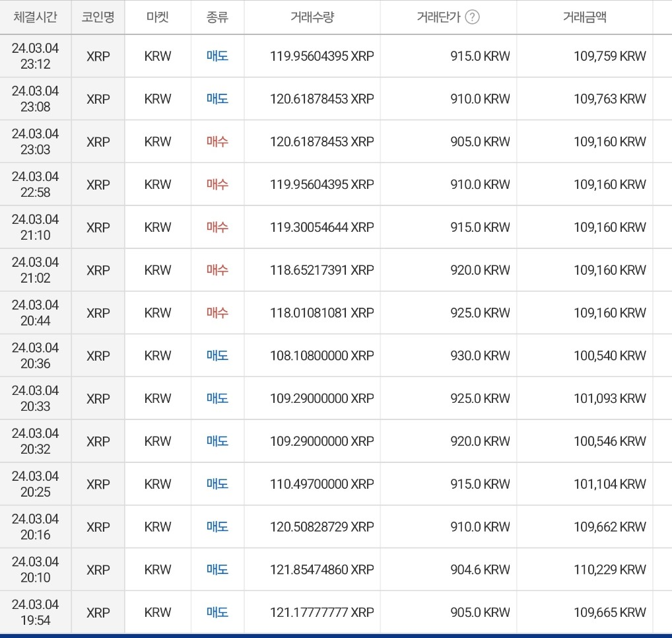Select the 24.03.04 20:33 timestamp

tap(35, 398)
